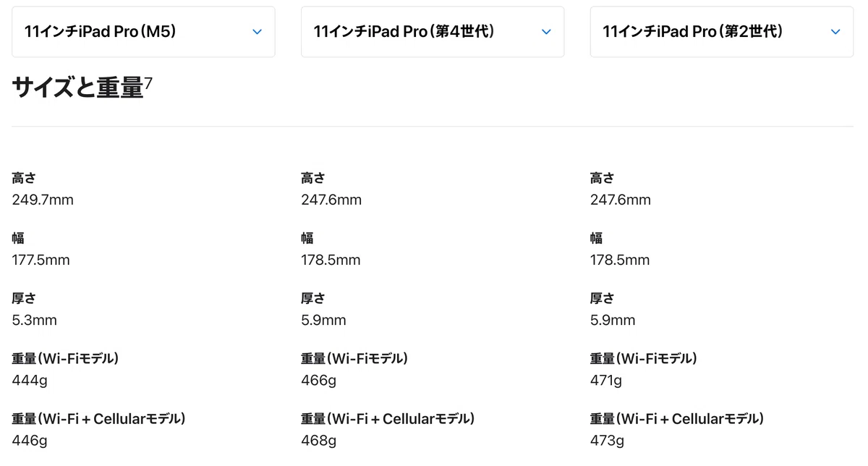The width and height of the screenshot is (868, 466).
Task: Click the chevron arrow in the 第4世代 selector
Action: point(546,32)
